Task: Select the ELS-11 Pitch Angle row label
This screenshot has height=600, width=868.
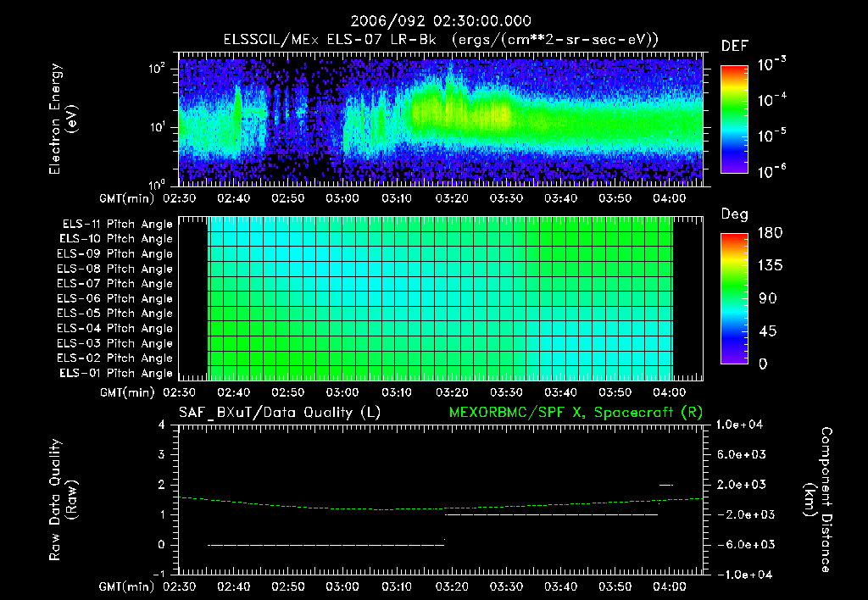Action: 117,225
